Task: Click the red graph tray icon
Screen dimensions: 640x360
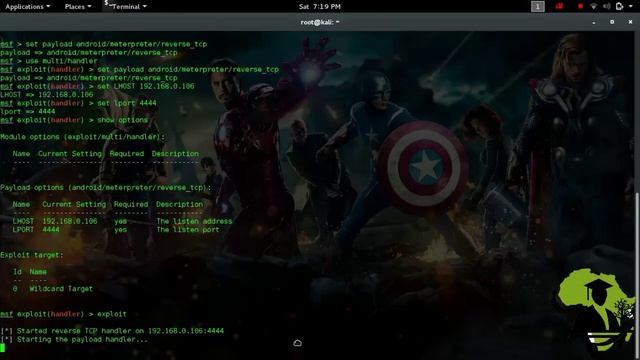Action: [x=559, y=7]
